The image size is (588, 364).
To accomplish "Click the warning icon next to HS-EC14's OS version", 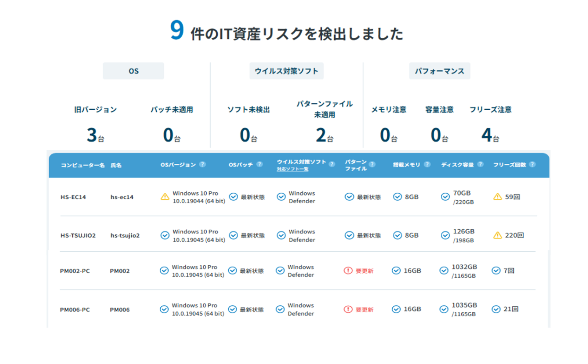I will tap(164, 197).
